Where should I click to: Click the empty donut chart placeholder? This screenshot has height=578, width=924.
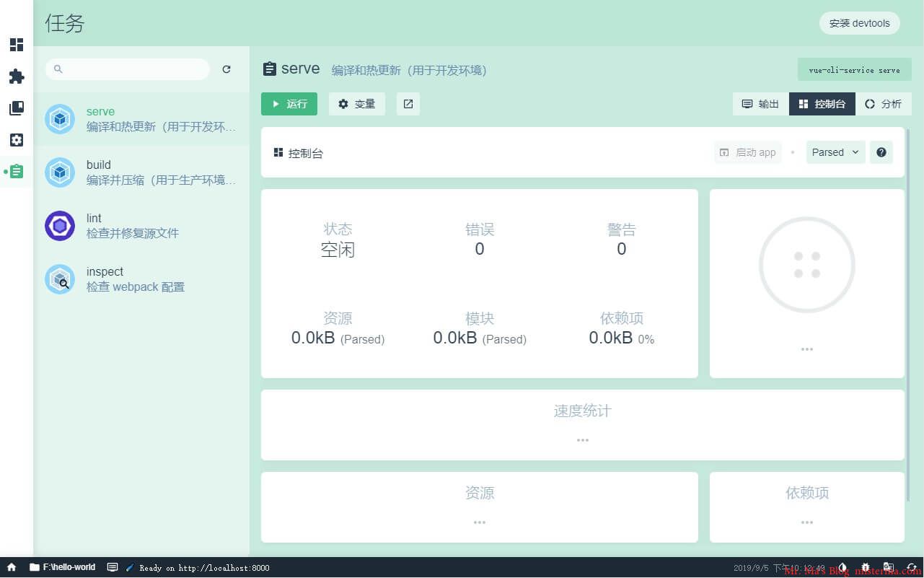tap(807, 266)
